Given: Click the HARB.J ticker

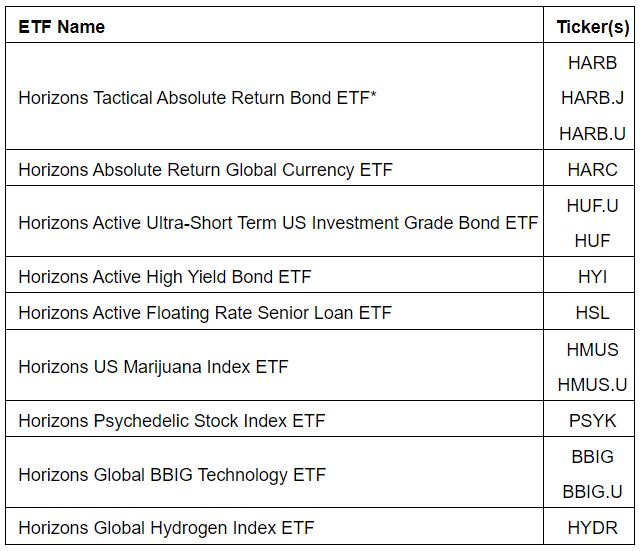Looking at the screenshot, I should click(592, 98).
